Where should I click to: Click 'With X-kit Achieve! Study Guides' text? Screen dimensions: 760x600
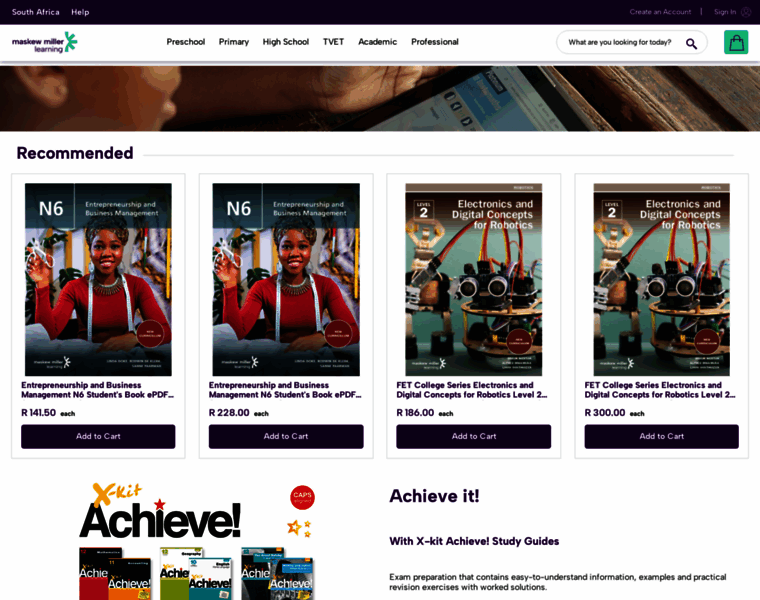[x=474, y=541]
